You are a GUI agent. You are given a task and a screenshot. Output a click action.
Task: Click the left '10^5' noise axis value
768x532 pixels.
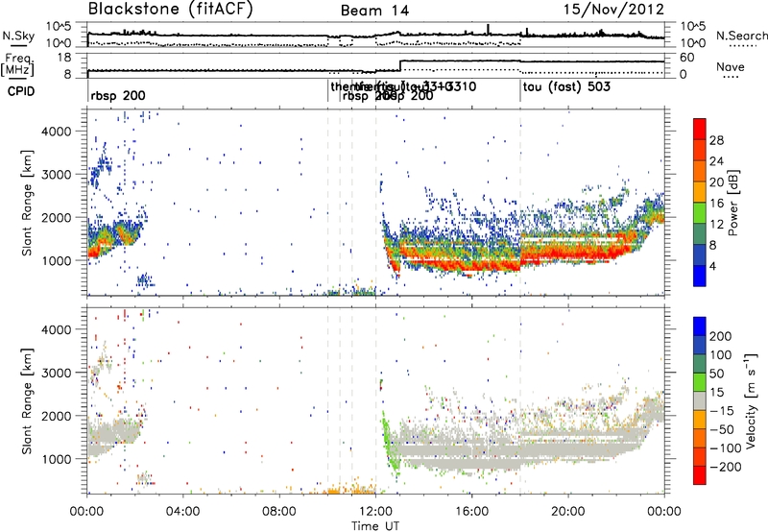tap(59, 26)
